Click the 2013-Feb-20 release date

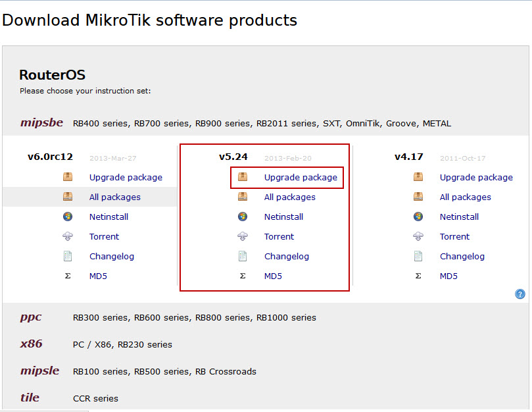click(288, 158)
